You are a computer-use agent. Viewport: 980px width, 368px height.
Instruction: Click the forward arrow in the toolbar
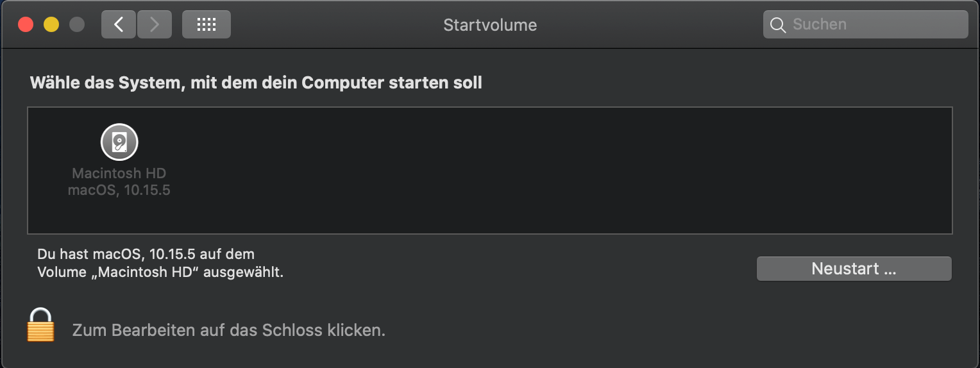point(155,25)
